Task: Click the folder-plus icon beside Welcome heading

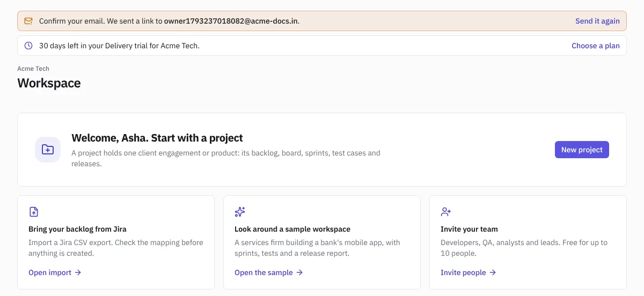Action: pos(48,150)
